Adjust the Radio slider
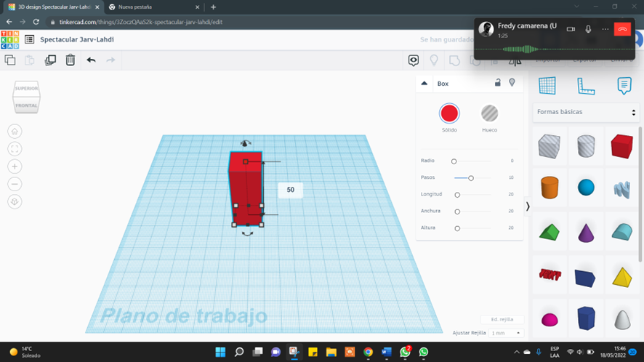Screen dimensions: 644x362 (454, 161)
